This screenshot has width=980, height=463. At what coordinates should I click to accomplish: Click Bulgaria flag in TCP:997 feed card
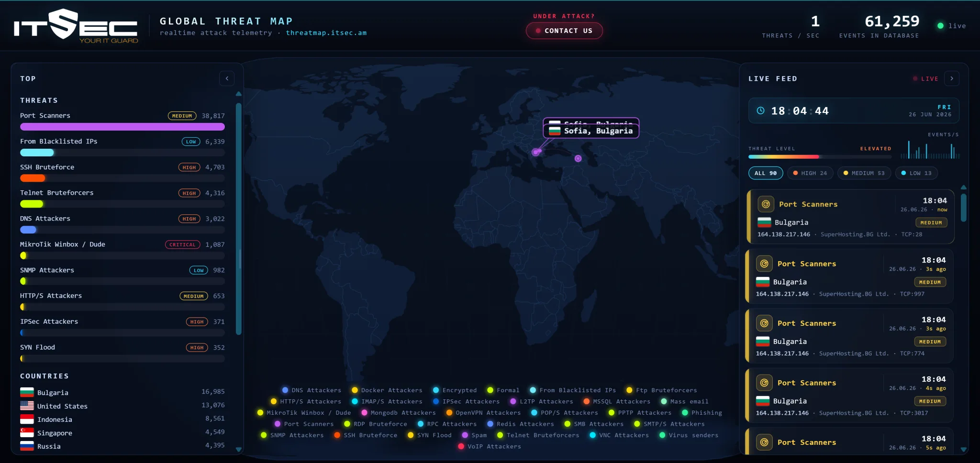tap(763, 282)
